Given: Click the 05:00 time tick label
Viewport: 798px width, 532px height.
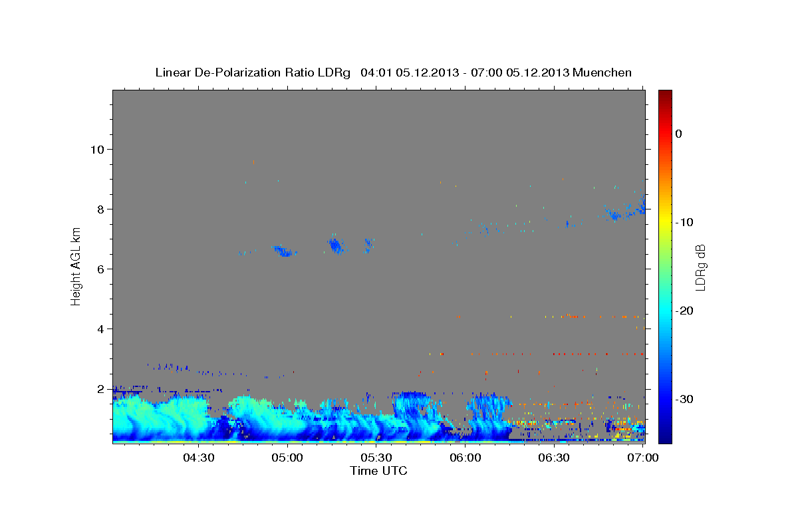Looking at the screenshot, I should pos(287,458).
